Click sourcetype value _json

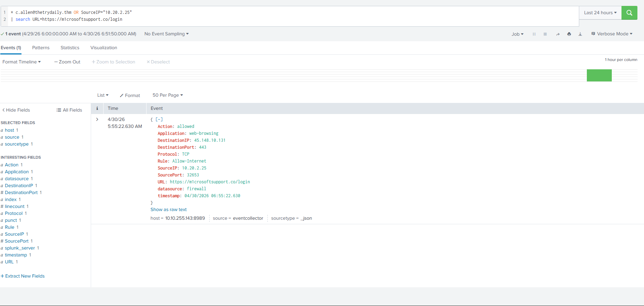(x=306, y=218)
